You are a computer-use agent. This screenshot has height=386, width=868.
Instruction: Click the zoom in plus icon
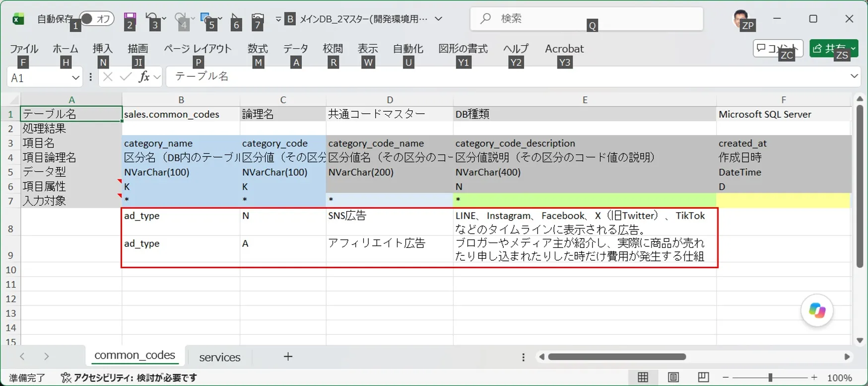814,378
